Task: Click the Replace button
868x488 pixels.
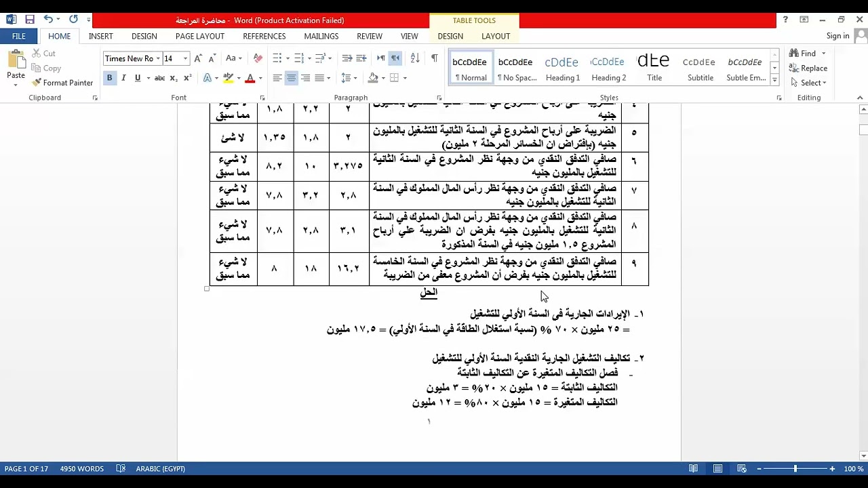Action: pos(808,68)
